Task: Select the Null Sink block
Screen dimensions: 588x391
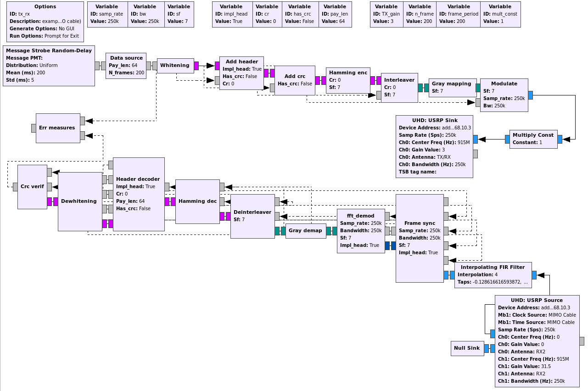Action: [x=466, y=348]
